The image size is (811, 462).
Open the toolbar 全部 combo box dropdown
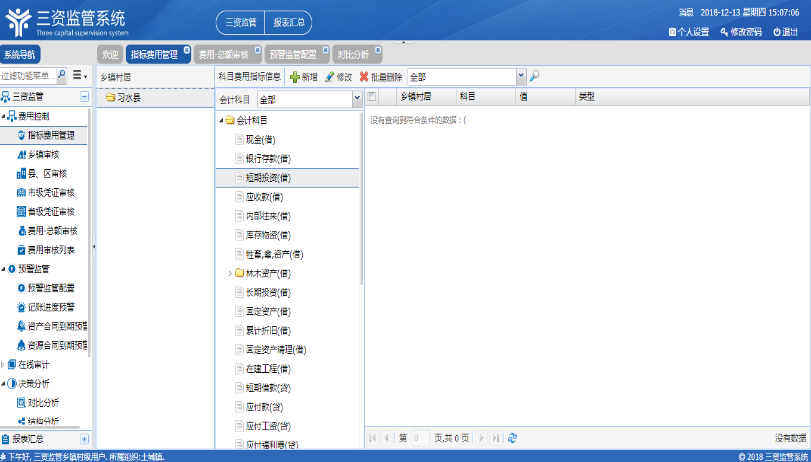[x=521, y=76]
